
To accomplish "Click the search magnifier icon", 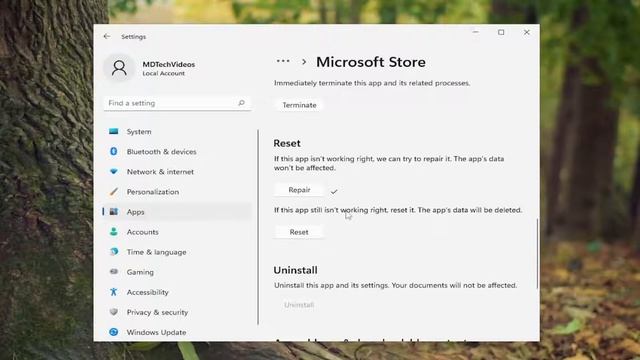I will (241, 103).
